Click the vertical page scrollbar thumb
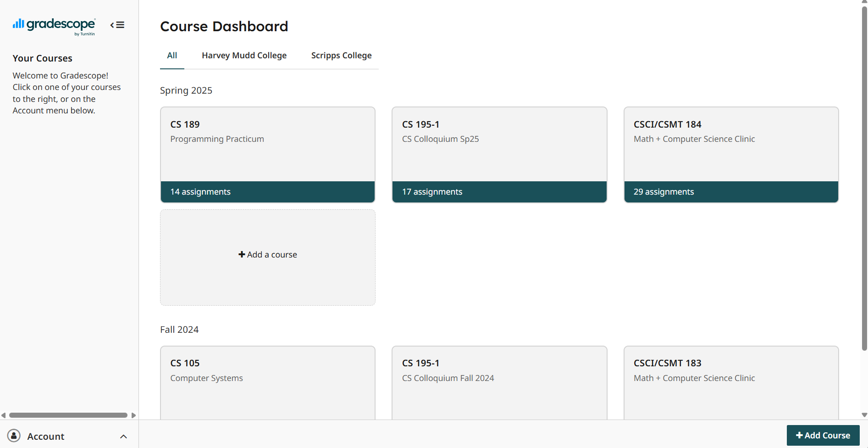This screenshot has width=868, height=448. (x=864, y=178)
